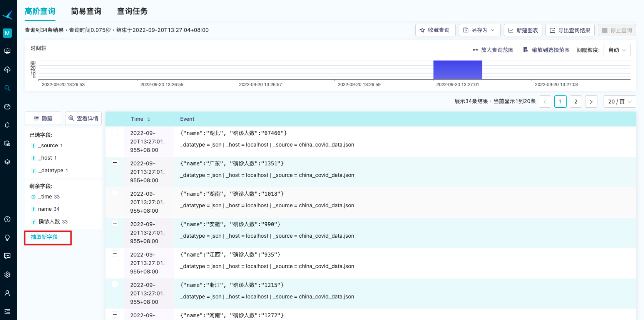Expand the 安徽 event row

click(x=115, y=223)
